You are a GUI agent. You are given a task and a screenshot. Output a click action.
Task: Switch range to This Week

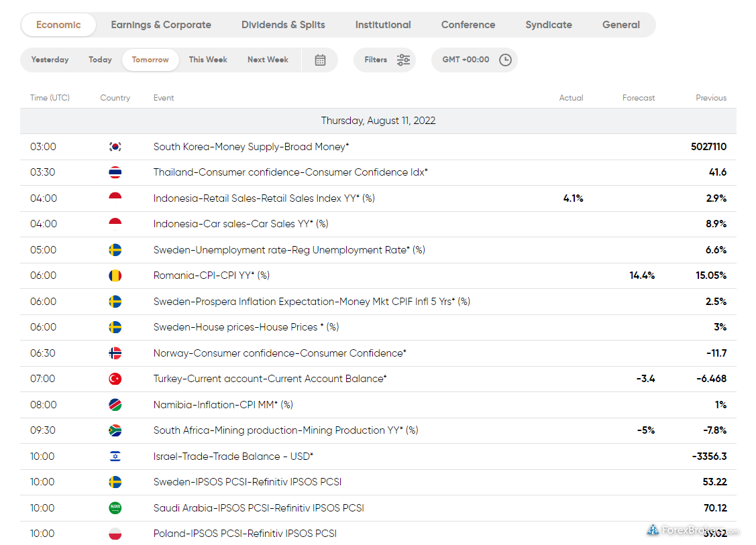[208, 60]
